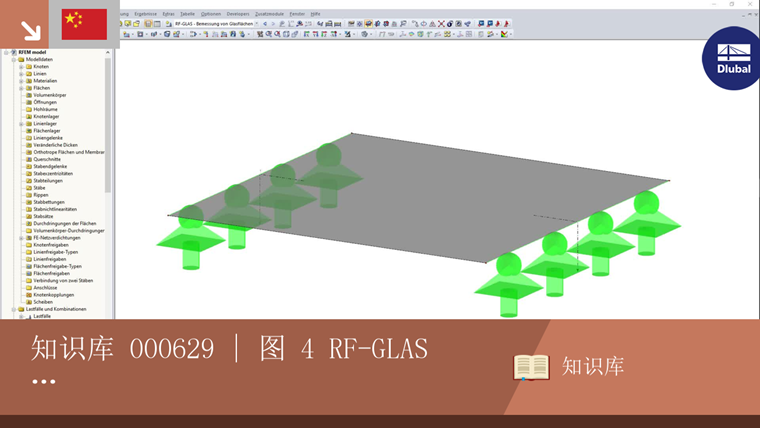Expand the Materialien tree node
760x428 pixels.
(x=21, y=81)
